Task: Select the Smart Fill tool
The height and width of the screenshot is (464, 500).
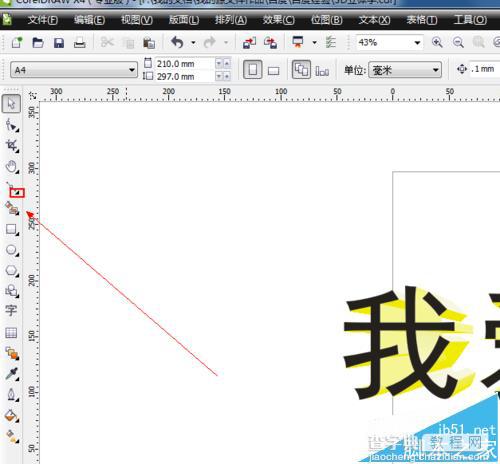Action: click(12, 209)
